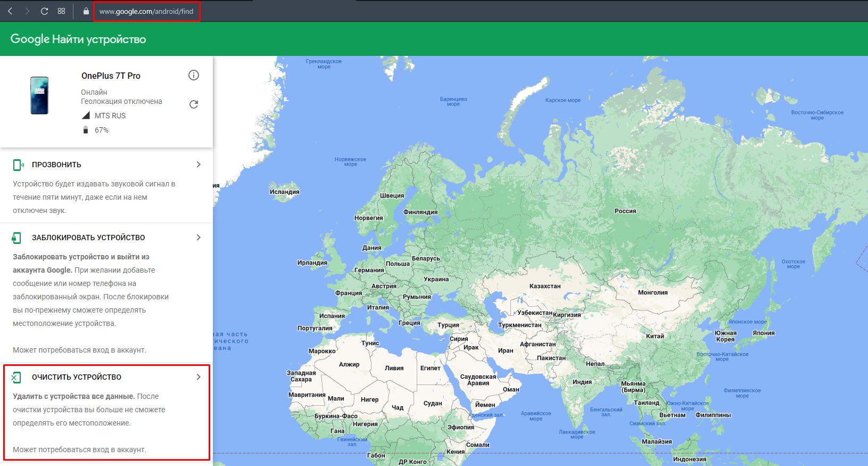Expand the ПРОЗВОНИТЬ option chevron

tap(199, 165)
